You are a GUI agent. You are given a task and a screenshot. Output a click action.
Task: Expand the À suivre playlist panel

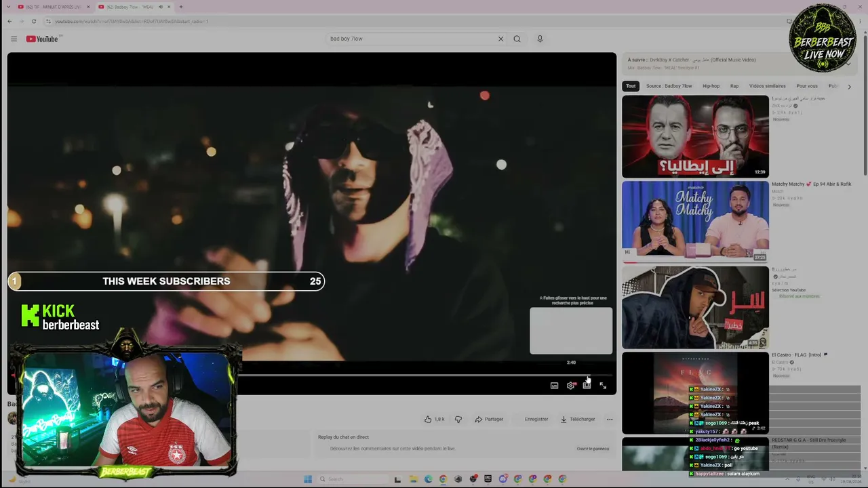[x=848, y=64]
